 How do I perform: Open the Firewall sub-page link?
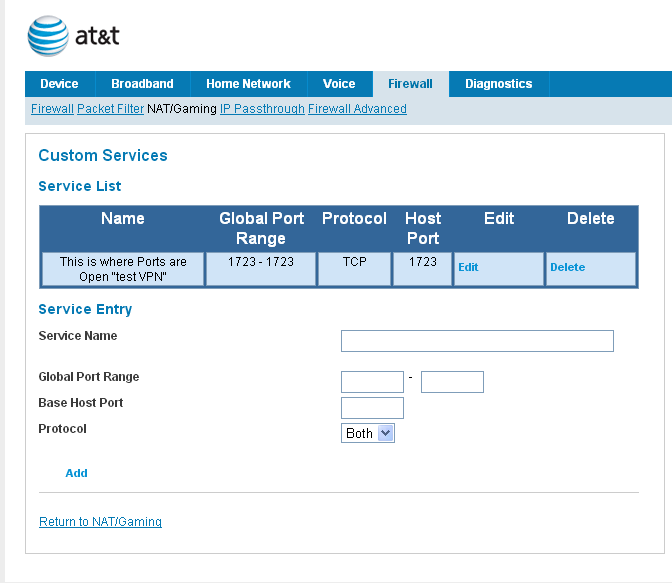coord(52,109)
